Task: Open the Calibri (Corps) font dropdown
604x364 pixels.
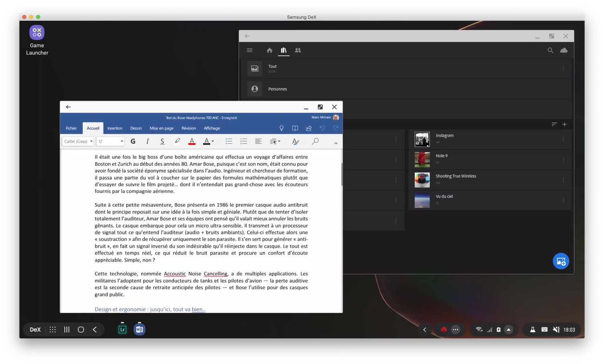Action: click(78, 141)
